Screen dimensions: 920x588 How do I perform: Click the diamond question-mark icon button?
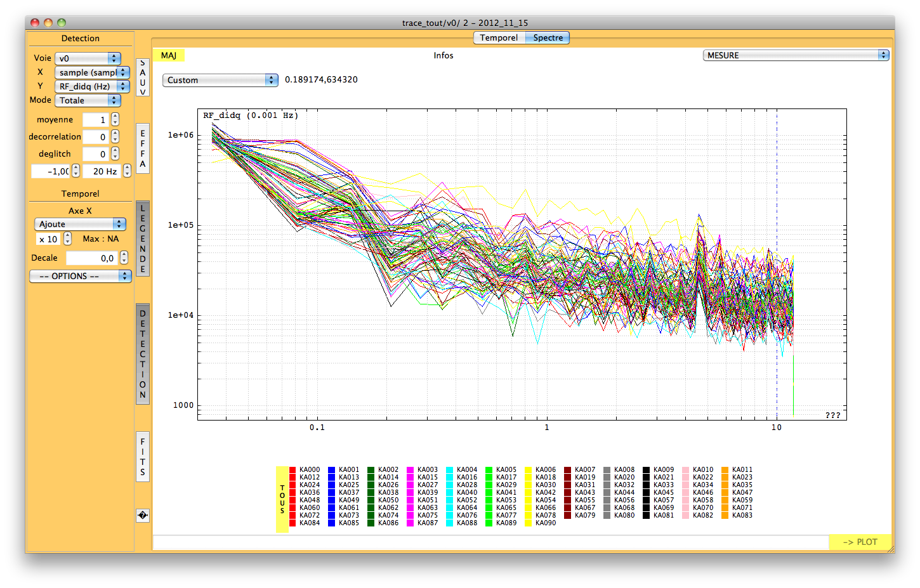(143, 516)
